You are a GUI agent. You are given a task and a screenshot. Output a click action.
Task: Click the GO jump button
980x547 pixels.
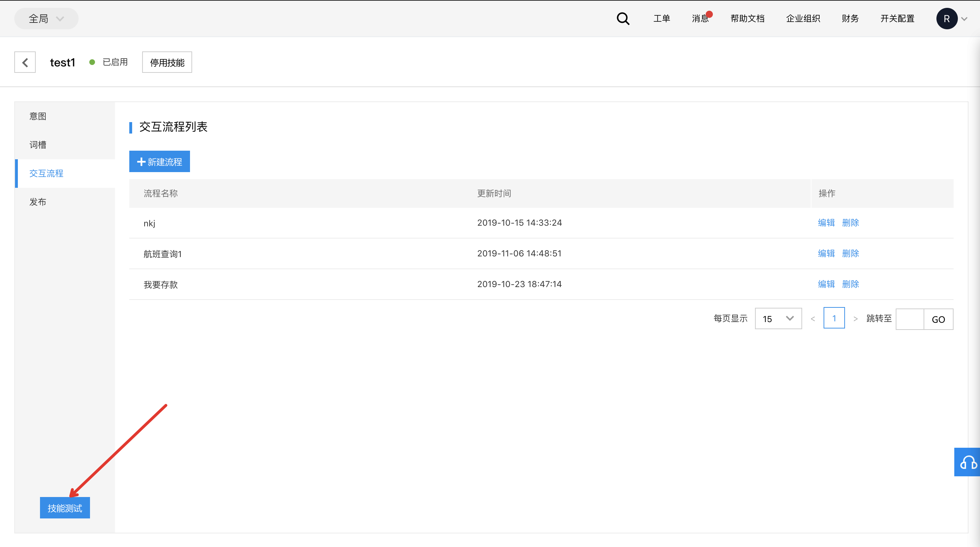pos(939,319)
